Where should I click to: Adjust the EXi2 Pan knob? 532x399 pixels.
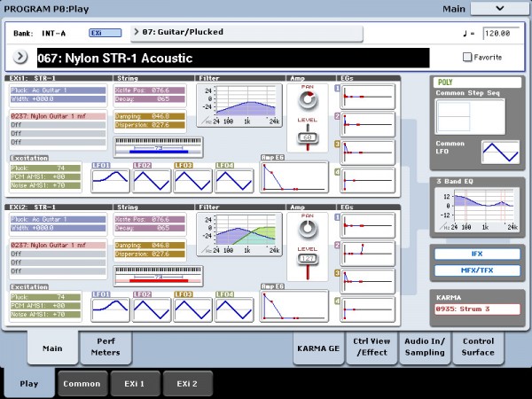(x=308, y=229)
